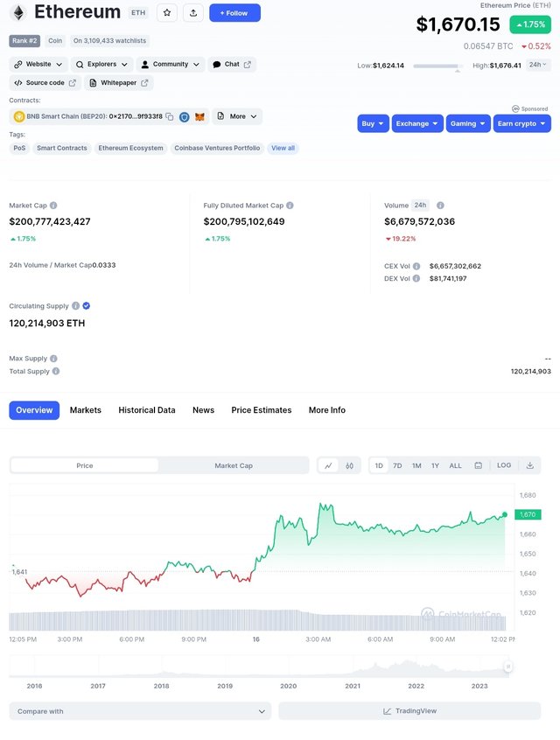This screenshot has height=740, width=560.
Task: Select ALL chart range
Action: pyautogui.click(x=455, y=465)
